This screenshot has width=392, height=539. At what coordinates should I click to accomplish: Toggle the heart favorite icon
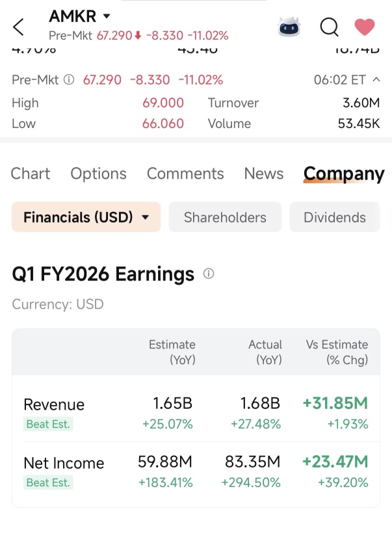365,27
